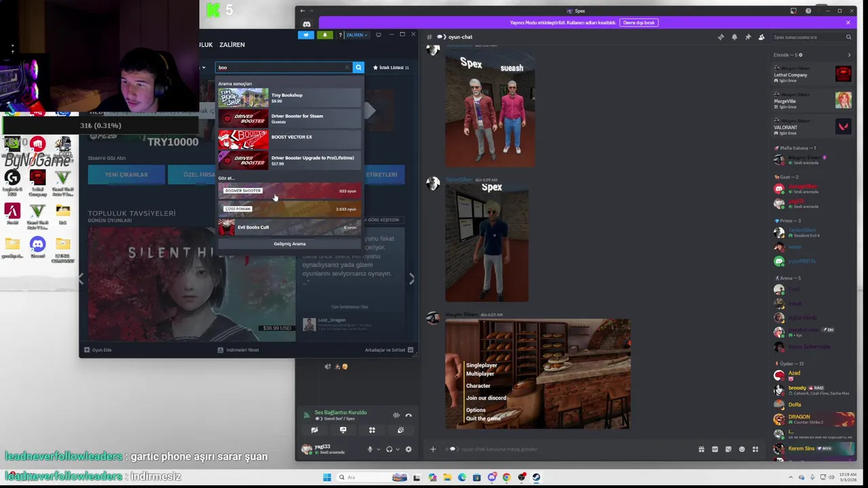
Task: Open attachment plus button in message bar
Action: point(433,449)
